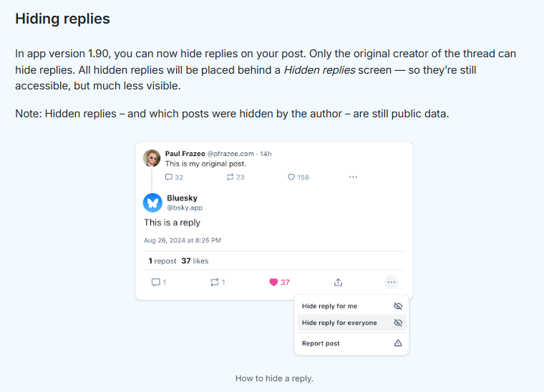Click the crossed-eye icon beside "Hide reply for everyone"
This screenshot has height=392, width=544.
(398, 323)
